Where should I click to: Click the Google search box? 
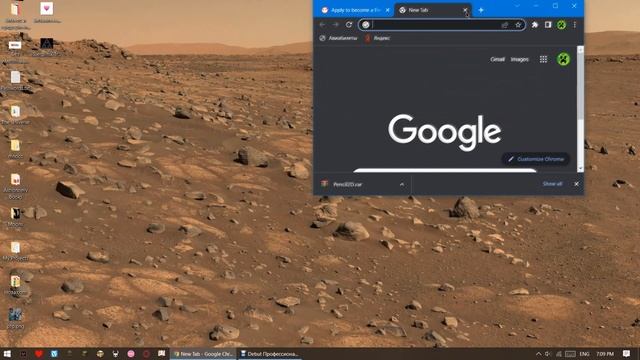(445, 170)
